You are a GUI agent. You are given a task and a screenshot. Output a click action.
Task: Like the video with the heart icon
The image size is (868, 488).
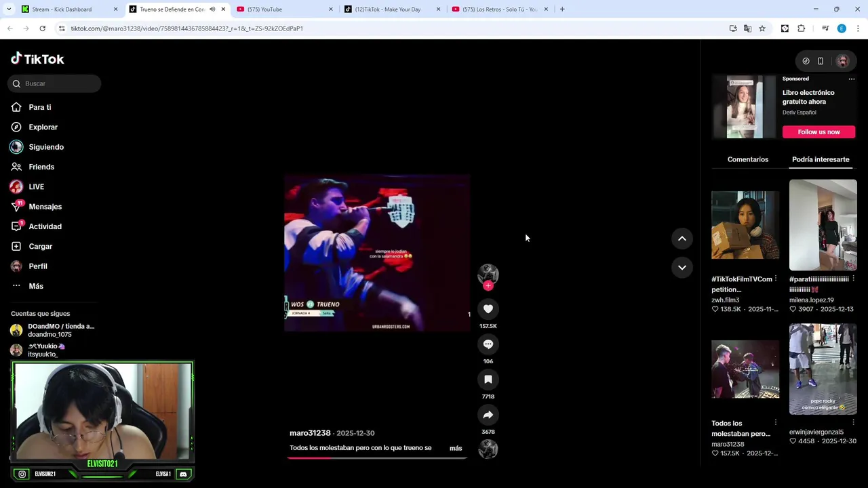tap(488, 309)
